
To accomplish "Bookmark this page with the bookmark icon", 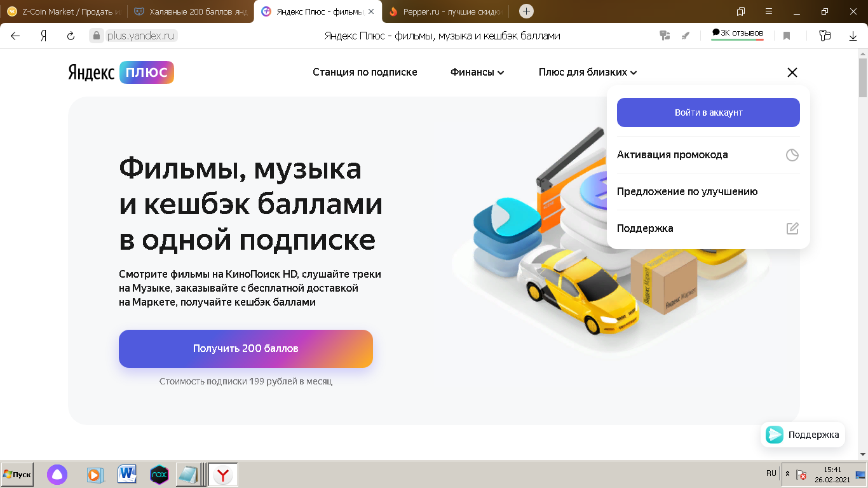I will coord(787,36).
